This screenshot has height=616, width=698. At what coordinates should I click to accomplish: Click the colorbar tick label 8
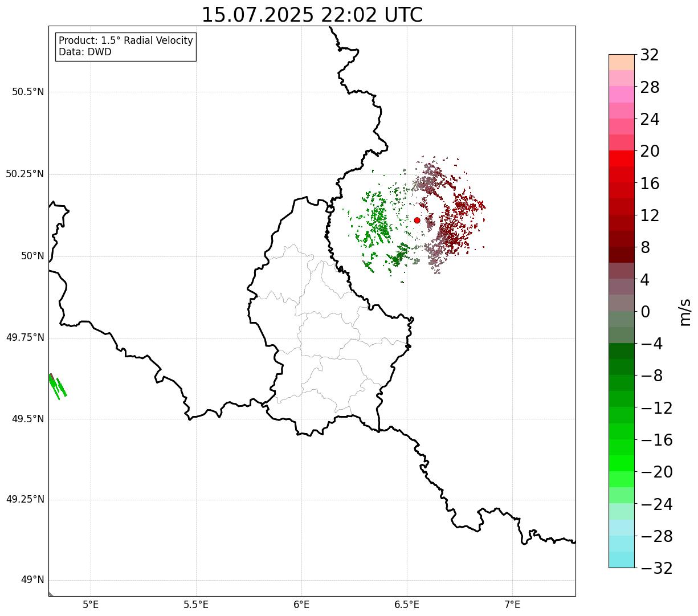(x=645, y=247)
